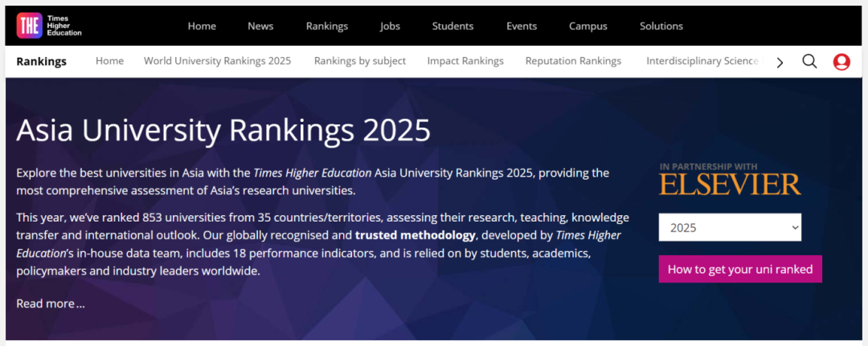This screenshot has height=346, width=868.
Task: Open the Impact Rankings tab
Action: coord(465,61)
